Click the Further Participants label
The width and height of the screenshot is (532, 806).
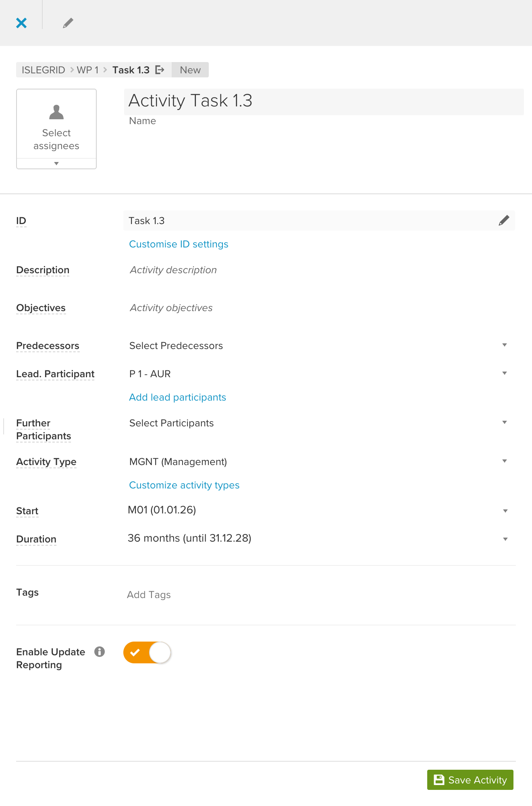click(44, 430)
